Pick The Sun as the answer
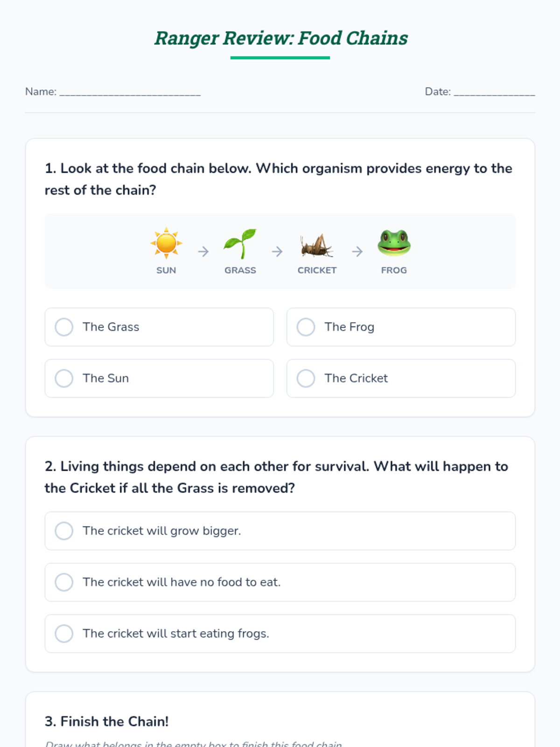 point(159,378)
